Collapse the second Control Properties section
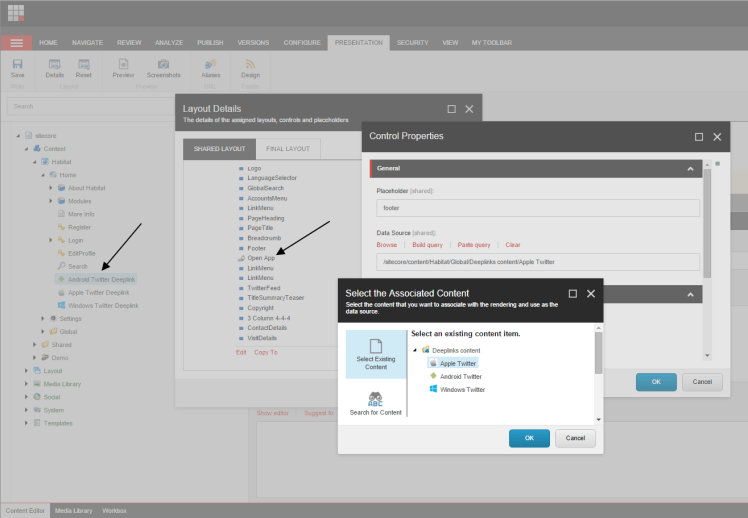This screenshot has height=518, width=748. point(690,295)
